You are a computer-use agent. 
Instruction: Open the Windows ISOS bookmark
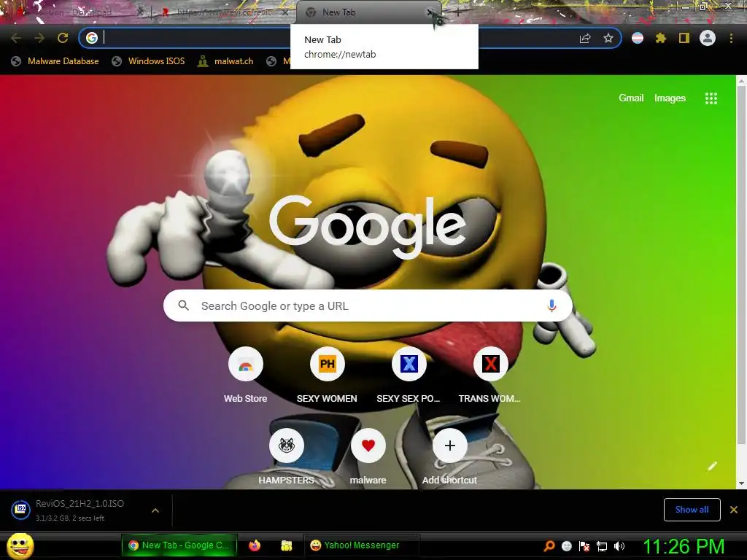(x=148, y=61)
